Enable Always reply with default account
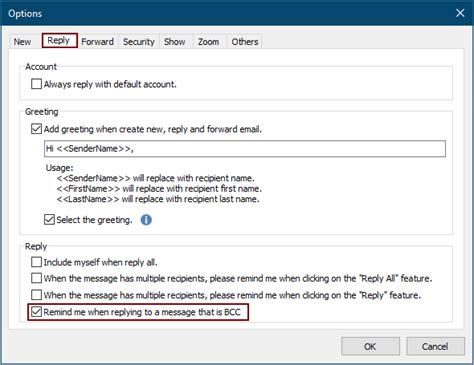 36,84
